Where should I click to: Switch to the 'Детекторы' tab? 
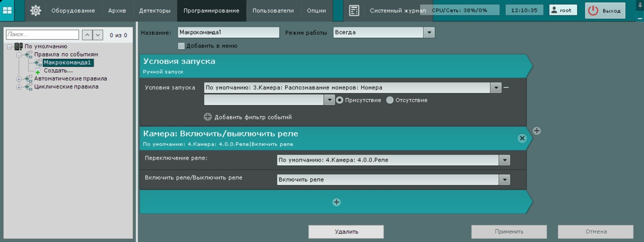(155, 11)
